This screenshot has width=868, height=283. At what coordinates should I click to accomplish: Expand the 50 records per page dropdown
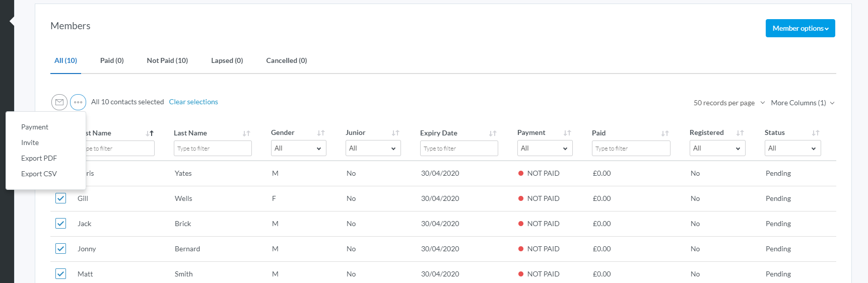(x=729, y=103)
